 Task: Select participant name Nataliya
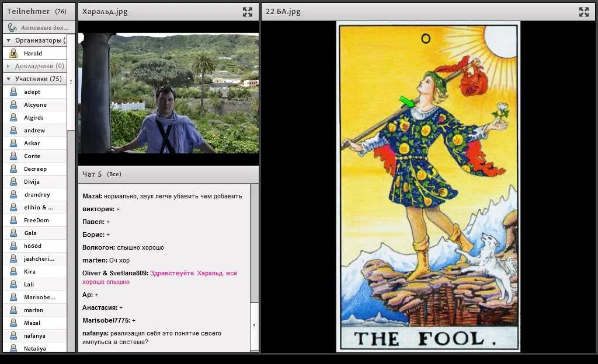pos(34,348)
